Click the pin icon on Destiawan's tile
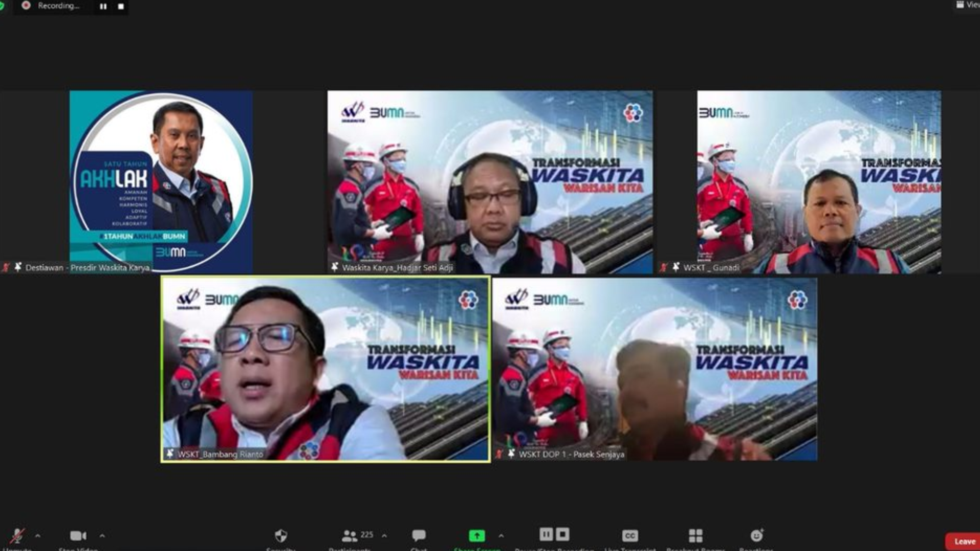The width and height of the screenshot is (980, 551). tap(18, 267)
